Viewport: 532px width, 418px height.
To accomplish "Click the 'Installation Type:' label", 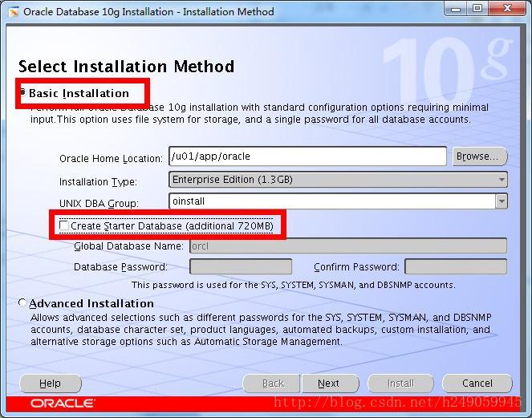I will 98,182.
